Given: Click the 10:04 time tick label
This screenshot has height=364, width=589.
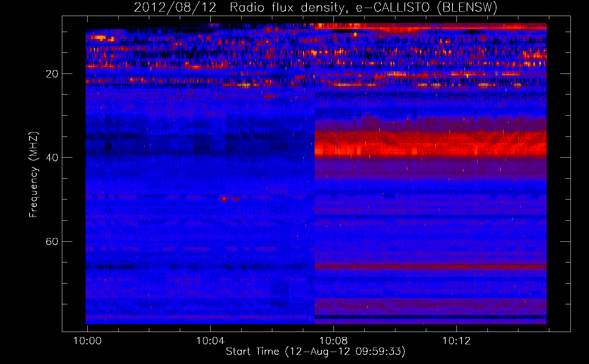Looking at the screenshot, I should [x=210, y=341].
